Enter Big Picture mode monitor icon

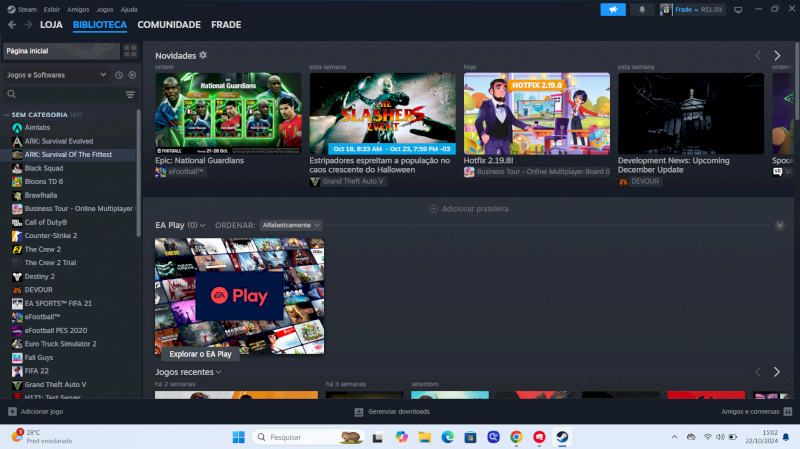pyautogui.click(x=738, y=9)
